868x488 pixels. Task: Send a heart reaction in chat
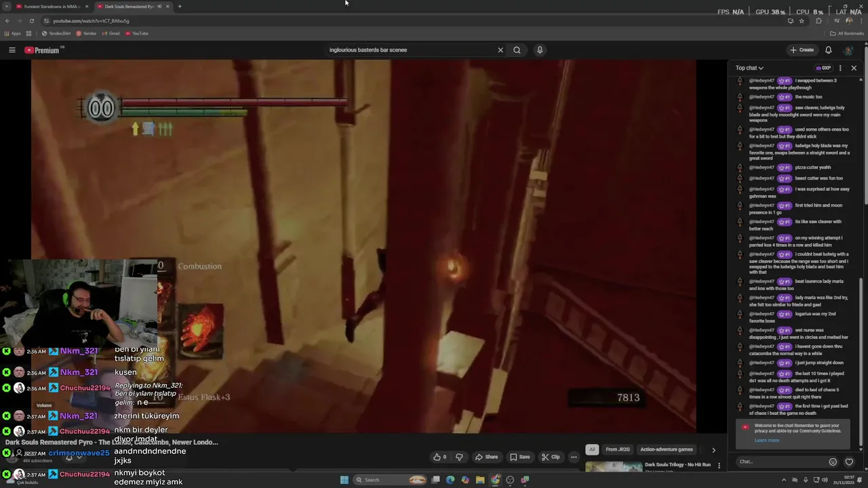[x=849, y=462]
